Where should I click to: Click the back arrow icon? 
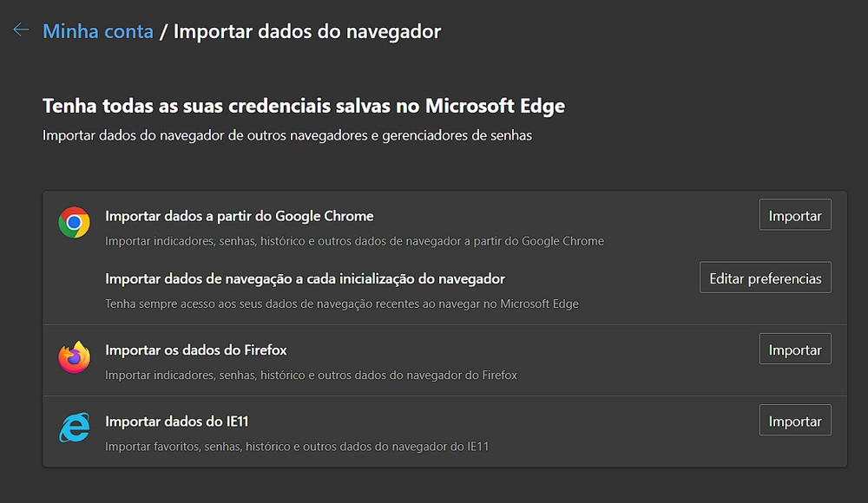pos(21,30)
